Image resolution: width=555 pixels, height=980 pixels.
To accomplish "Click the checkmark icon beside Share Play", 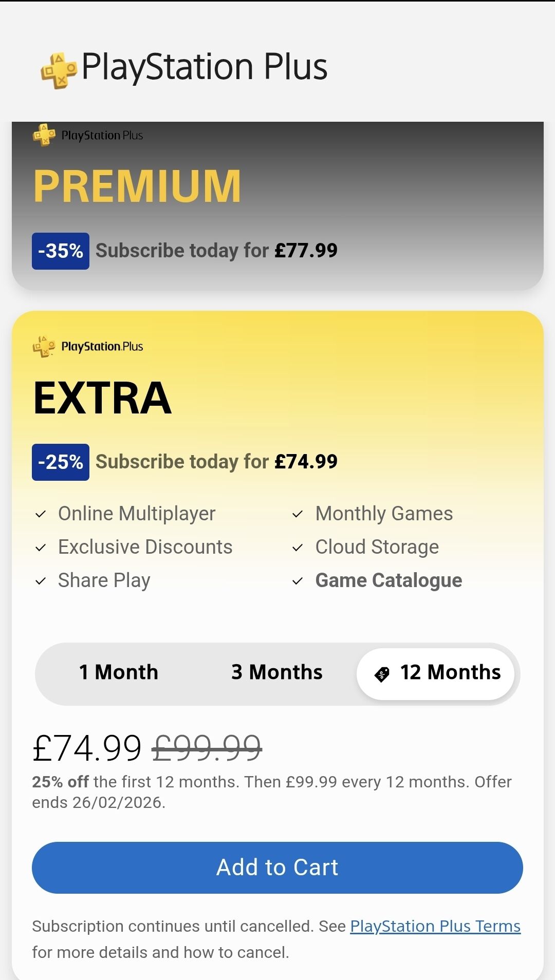I will (x=41, y=581).
